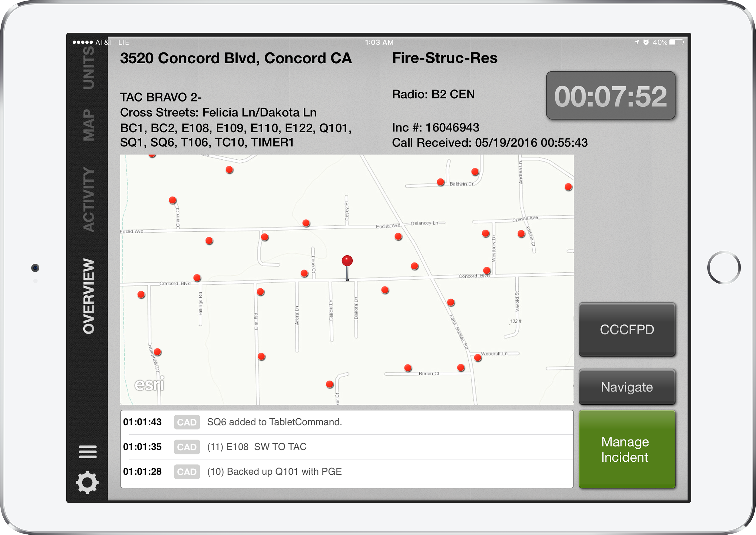Tap the 00:07:52 incident timer
The image size is (756, 535).
[x=610, y=96]
